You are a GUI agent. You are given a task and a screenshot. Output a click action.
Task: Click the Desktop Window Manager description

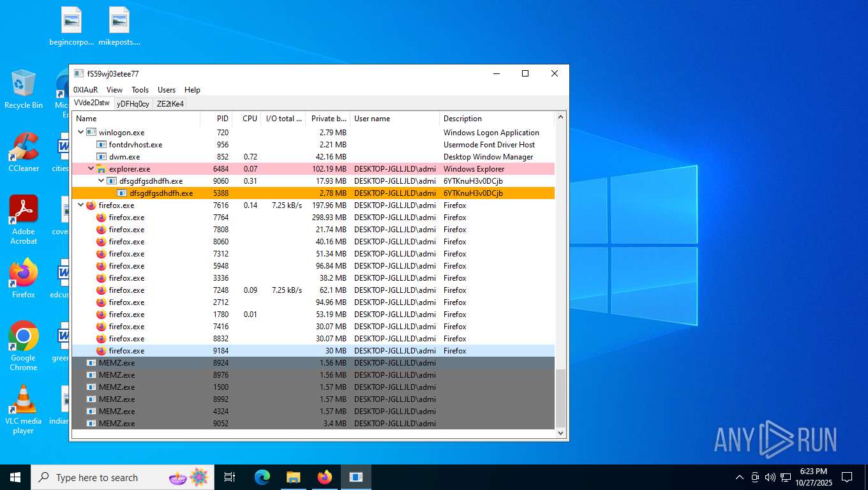click(488, 157)
